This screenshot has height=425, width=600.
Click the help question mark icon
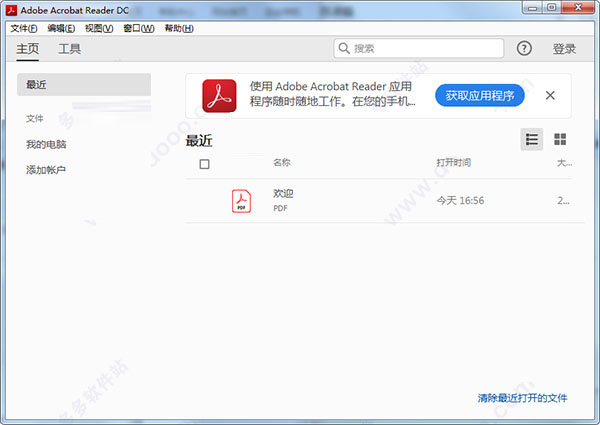coord(524,49)
